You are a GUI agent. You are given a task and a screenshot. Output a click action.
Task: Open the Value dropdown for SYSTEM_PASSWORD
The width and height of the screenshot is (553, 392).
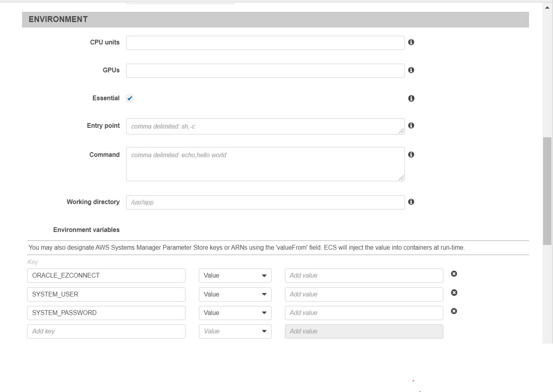click(x=235, y=313)
